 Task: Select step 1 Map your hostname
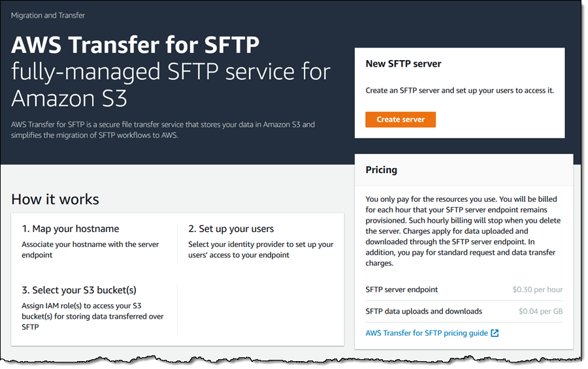point(70,229)
